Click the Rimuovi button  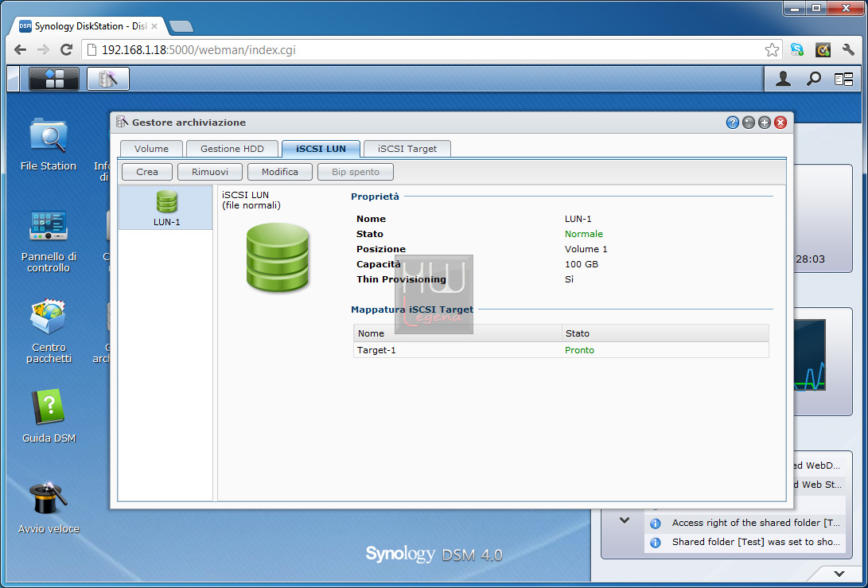210,172
